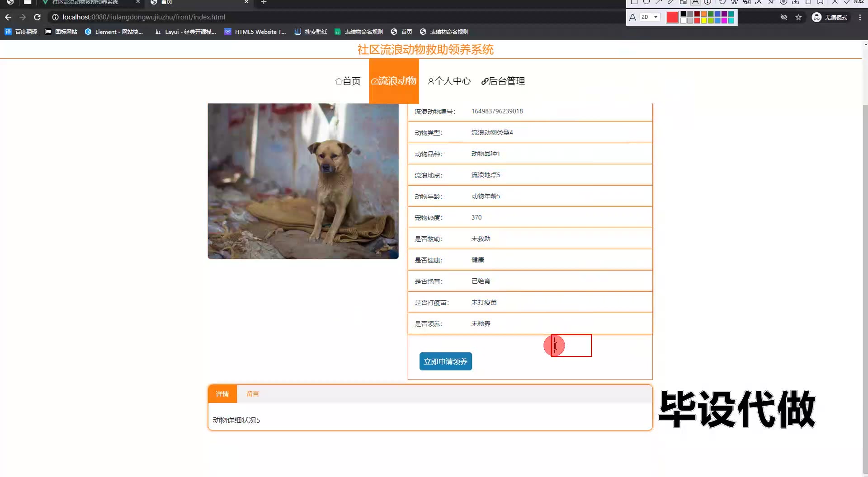Click the crossed-eye tracking protection icon
Viewport: 868px width, 477px height.
click(x=784, y=17)
